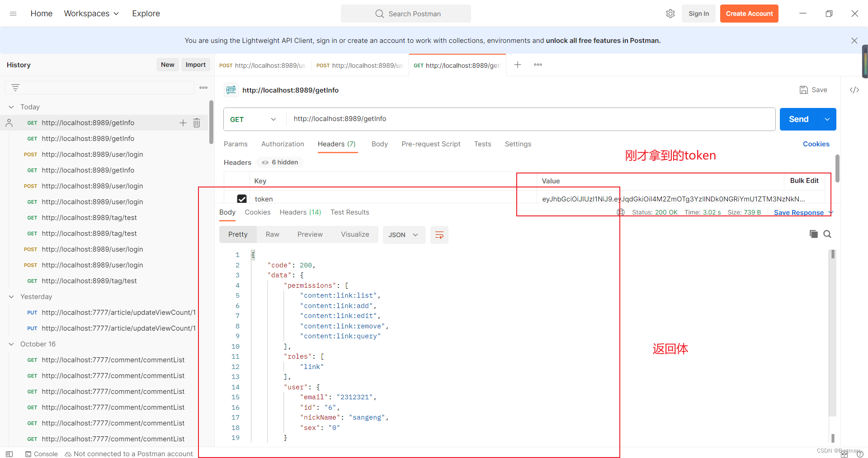Image resolution: width=868 pixels, height=458 pixels.
Task: Show the network information globe icon
Action: [621, 212]
